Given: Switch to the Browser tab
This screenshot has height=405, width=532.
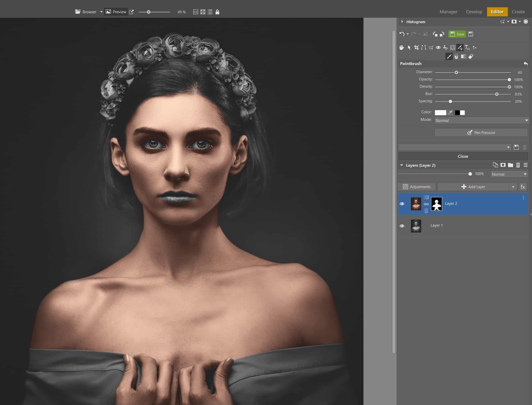Looking at the screenshot, I should pos(85,11).
